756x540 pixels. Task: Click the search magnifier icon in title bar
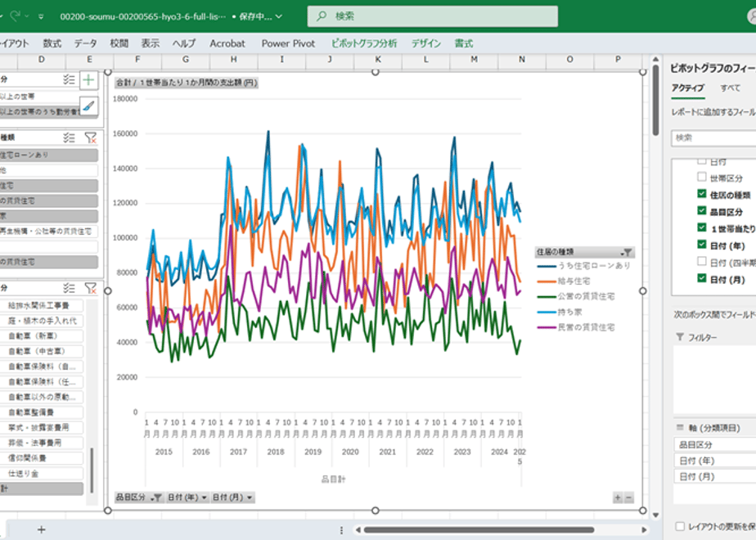tap(322, 16)
